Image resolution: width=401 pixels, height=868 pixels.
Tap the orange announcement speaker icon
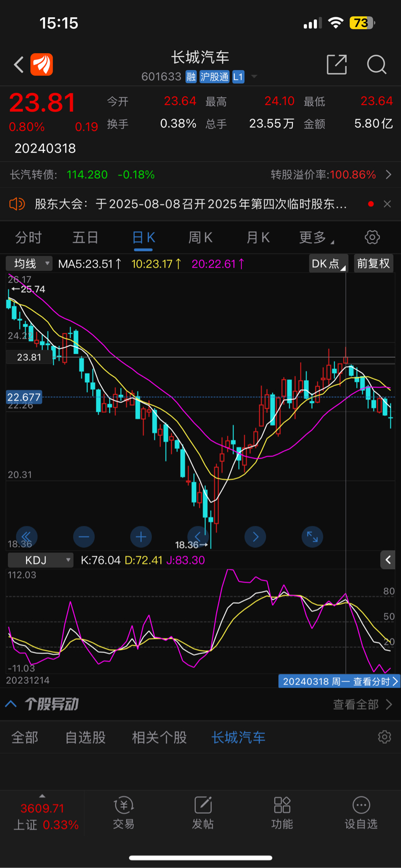tap(17, 204)
